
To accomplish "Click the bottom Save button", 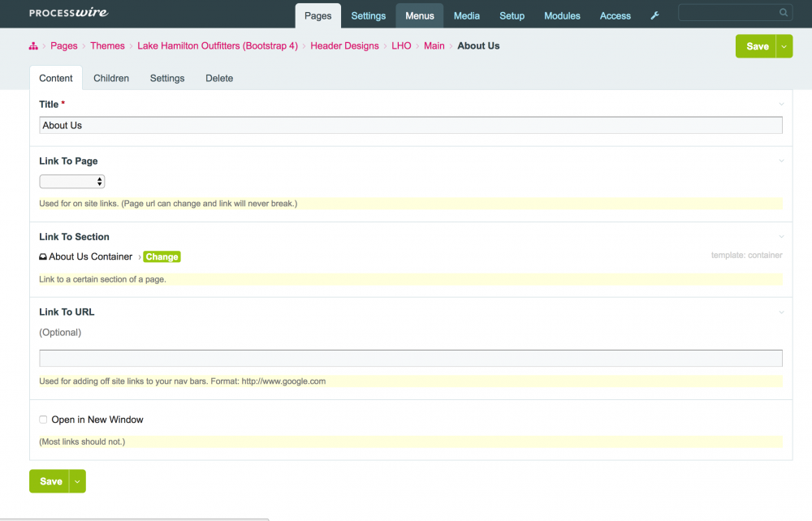I will [50, 481].
